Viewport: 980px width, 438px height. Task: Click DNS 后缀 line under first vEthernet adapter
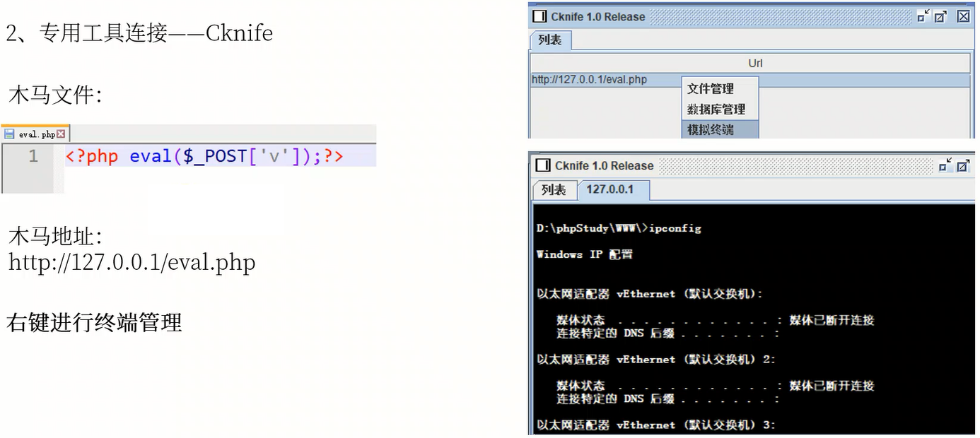point(667,333)
